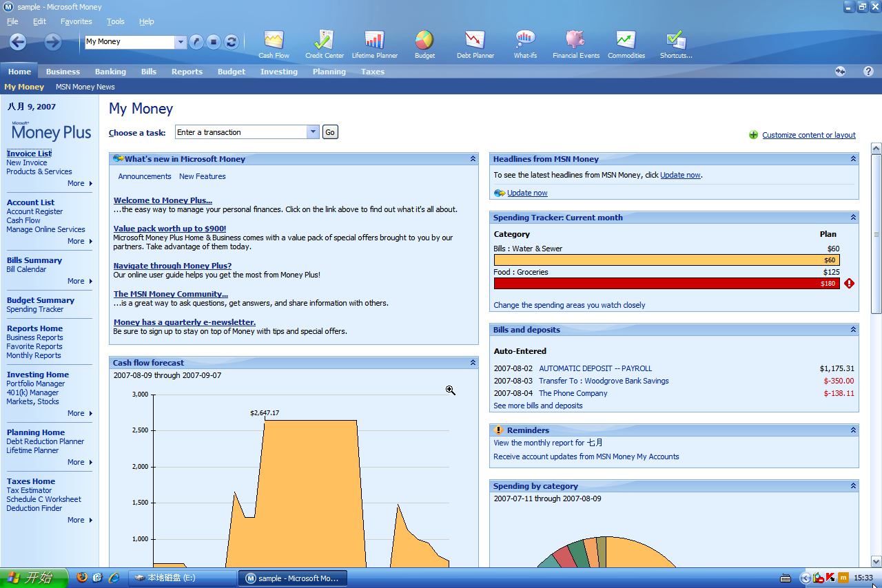Click the Update now link for MSN Money headlines
This screenshot has height=588, width=882.
(527, 193)
